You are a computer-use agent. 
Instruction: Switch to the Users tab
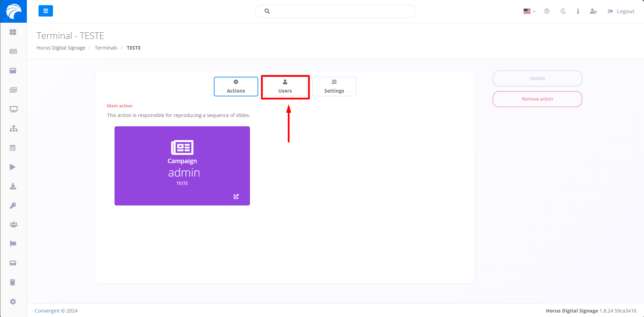(x=285, y=87)
